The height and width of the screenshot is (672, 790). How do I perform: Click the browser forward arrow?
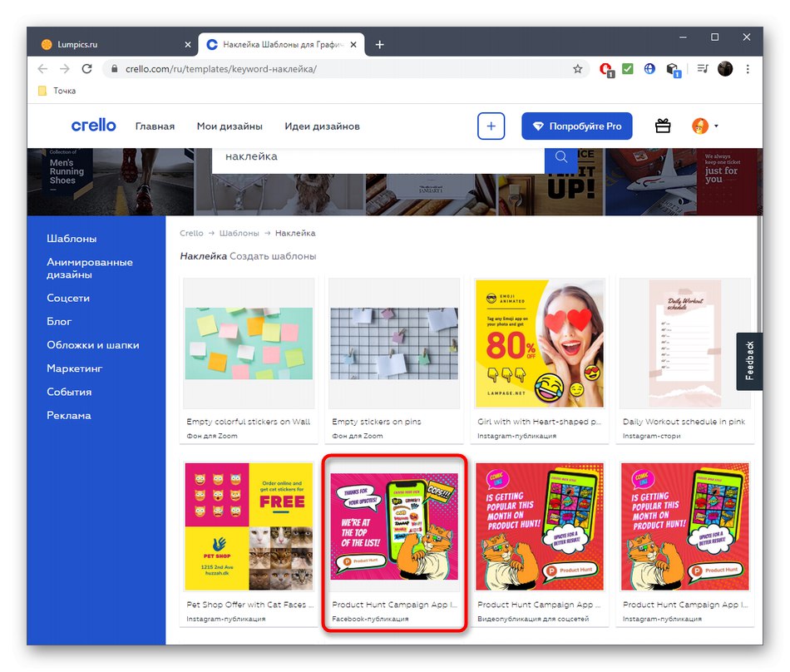65,69
